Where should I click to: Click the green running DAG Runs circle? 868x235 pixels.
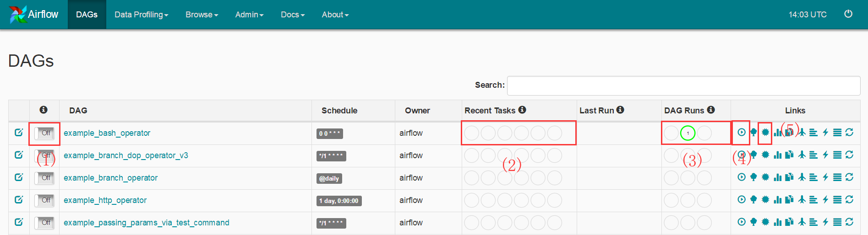point(688,133)
